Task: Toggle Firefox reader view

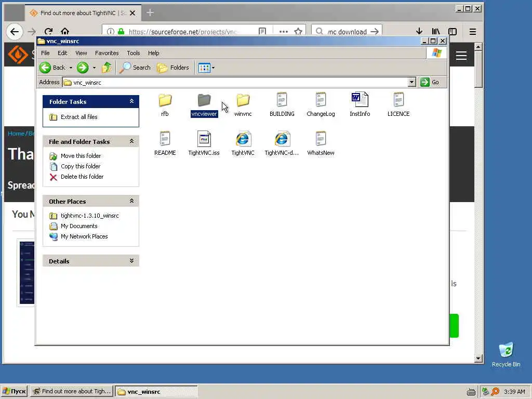Action: pyautogui.click(x=262, y=32)
